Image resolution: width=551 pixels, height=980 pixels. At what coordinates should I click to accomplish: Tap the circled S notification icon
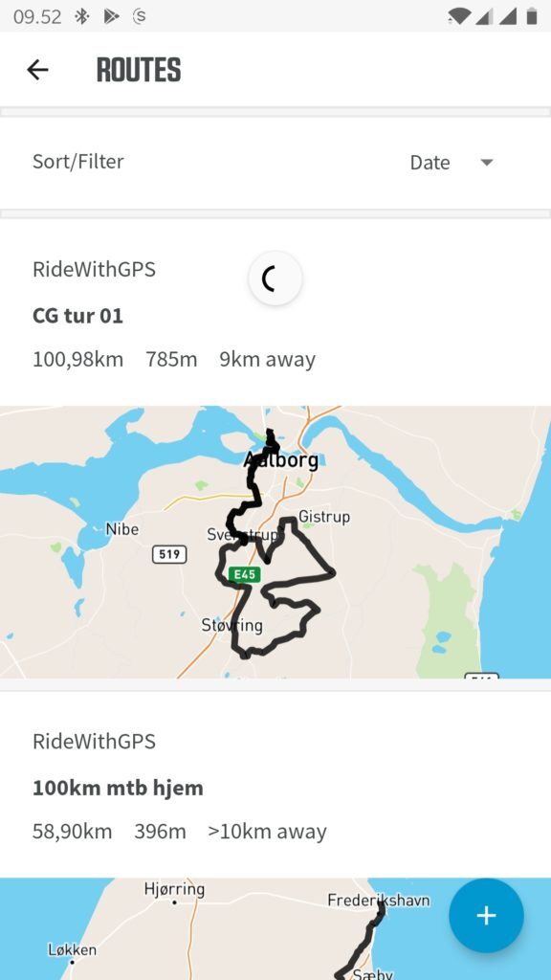(140, 17)
